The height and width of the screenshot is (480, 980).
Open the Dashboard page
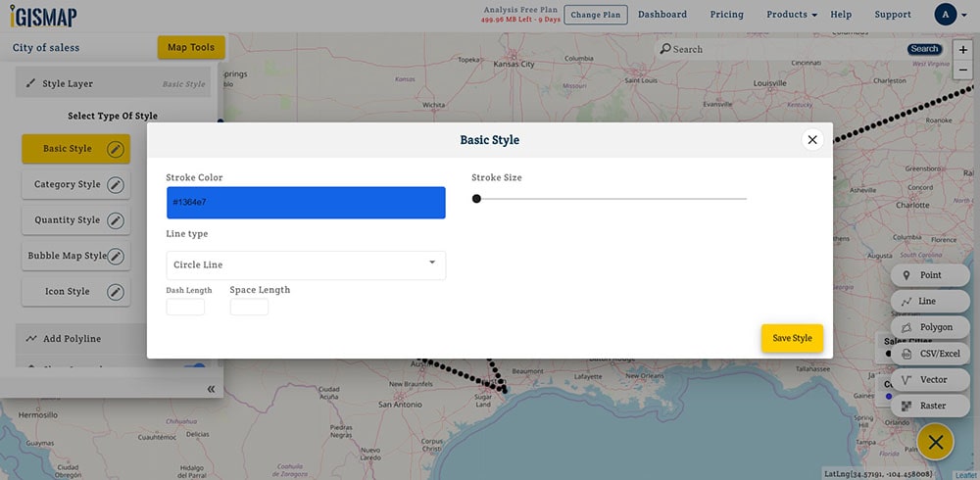[661, 15]
